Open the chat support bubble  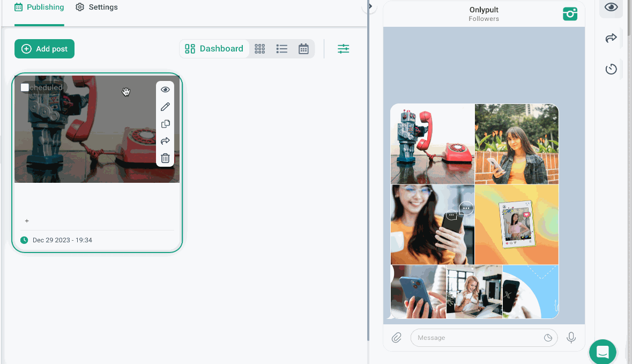[x=603, y=352]
